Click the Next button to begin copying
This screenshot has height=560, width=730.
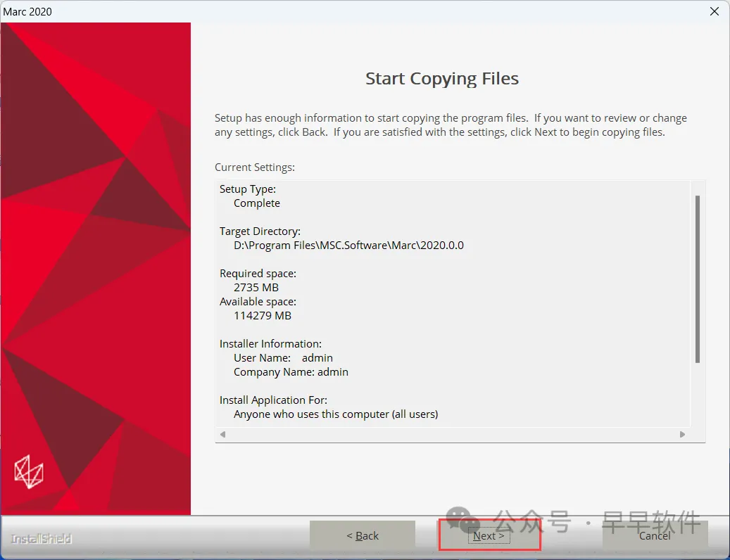[x=489, y=535]
